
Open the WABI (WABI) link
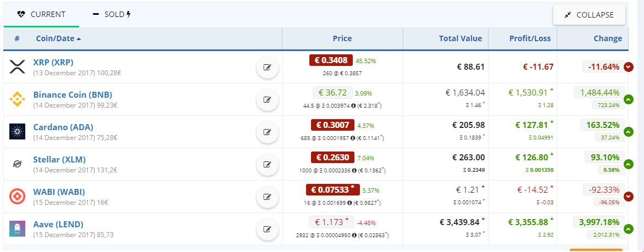point(59,192)
